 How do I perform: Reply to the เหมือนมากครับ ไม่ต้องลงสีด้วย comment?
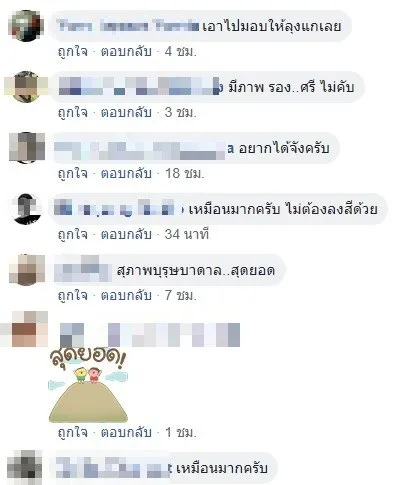126,235
